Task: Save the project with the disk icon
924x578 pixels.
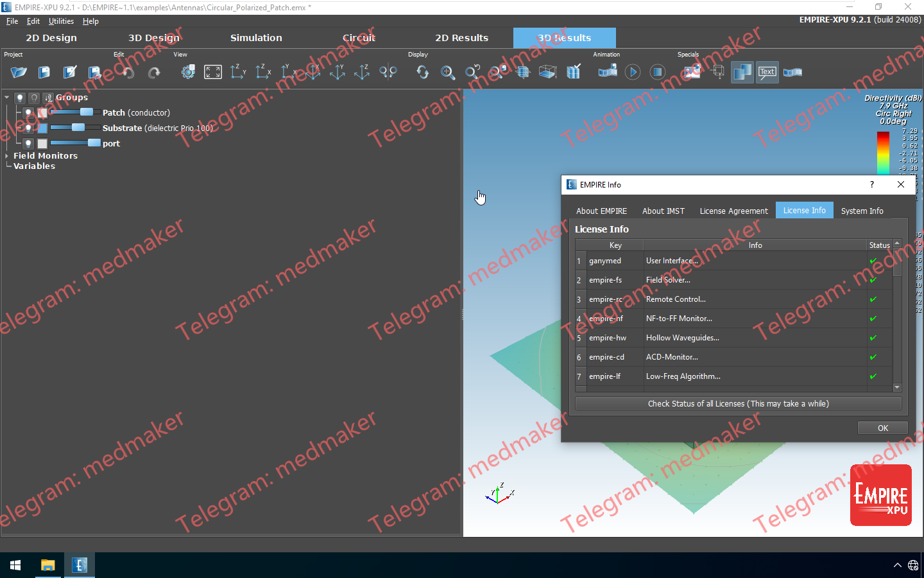Action: (x=44, y=72)
